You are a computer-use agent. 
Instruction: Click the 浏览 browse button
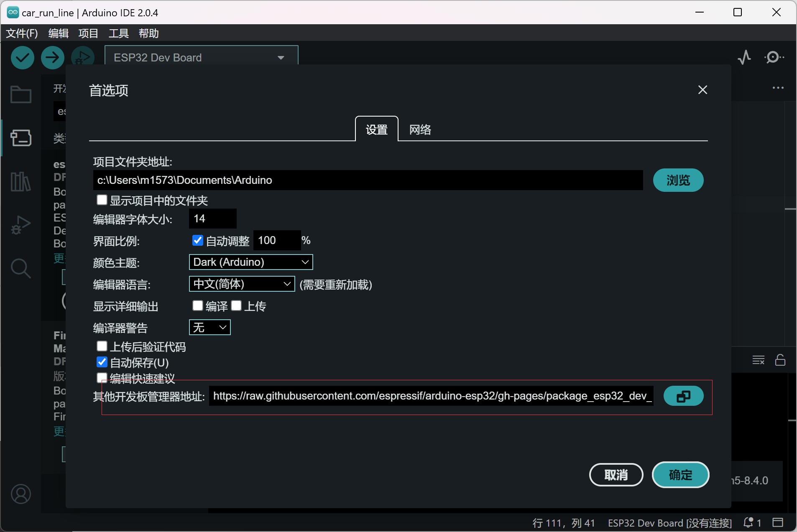click(x=678, y=180)
